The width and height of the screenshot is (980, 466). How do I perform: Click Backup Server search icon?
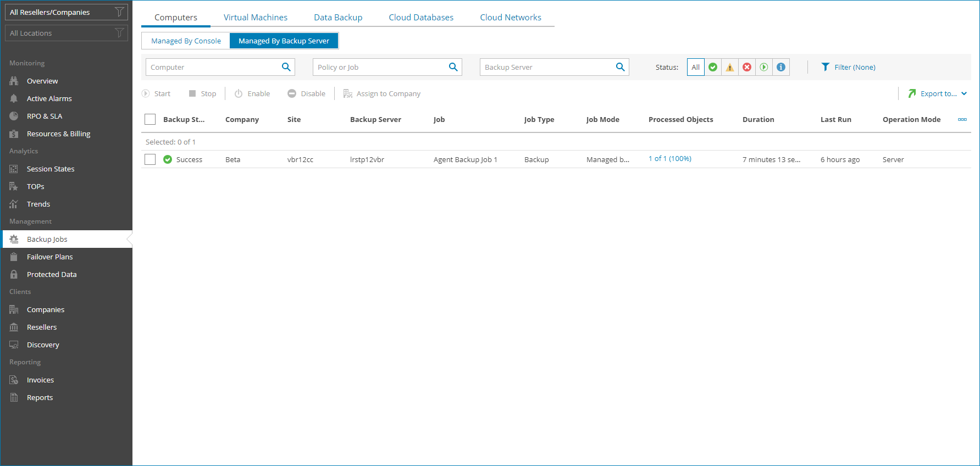click(620, 67)
